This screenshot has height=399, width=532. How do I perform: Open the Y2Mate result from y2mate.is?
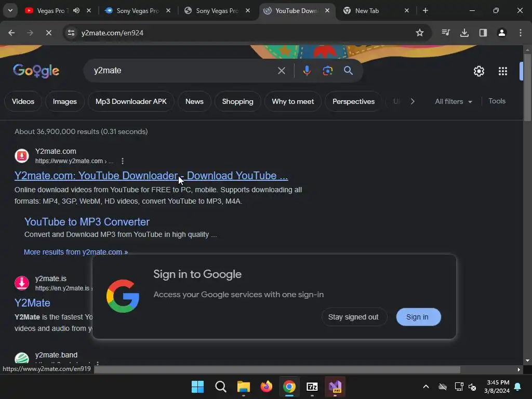[32, 303]
